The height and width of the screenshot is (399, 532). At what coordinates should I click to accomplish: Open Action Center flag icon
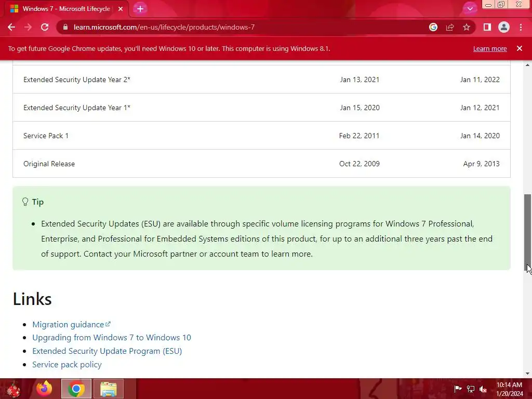tap(458, 389)
